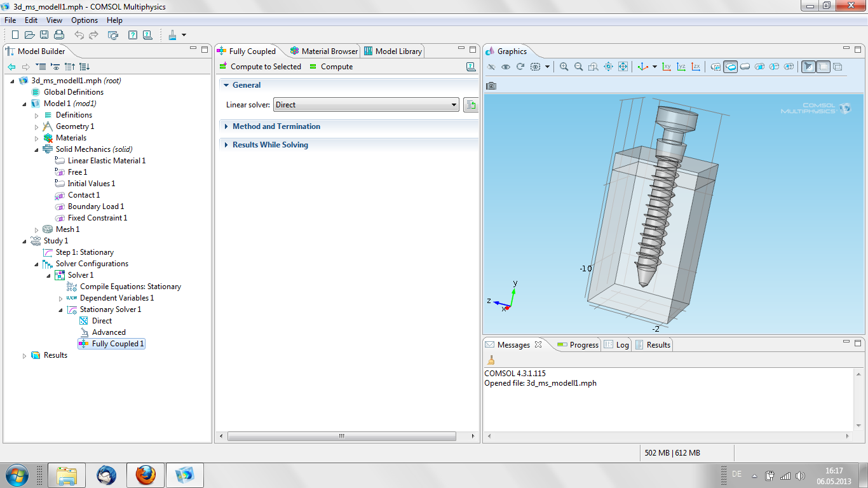Reset hiding with the circular arrow icon
The width and height of the screenshot is (868, 488).
pos(520,67)
